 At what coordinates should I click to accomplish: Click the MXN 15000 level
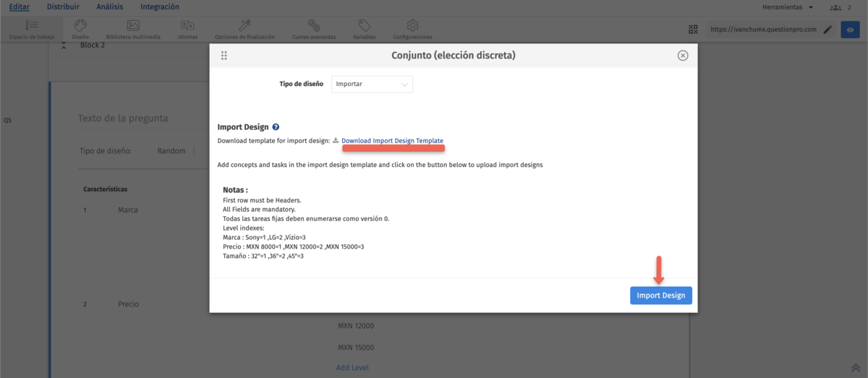pos(356,347)
